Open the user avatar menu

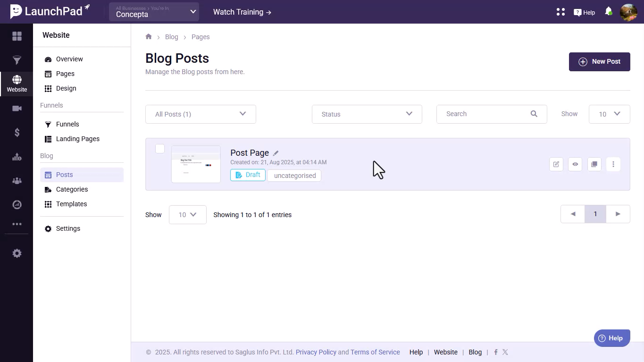628,12
